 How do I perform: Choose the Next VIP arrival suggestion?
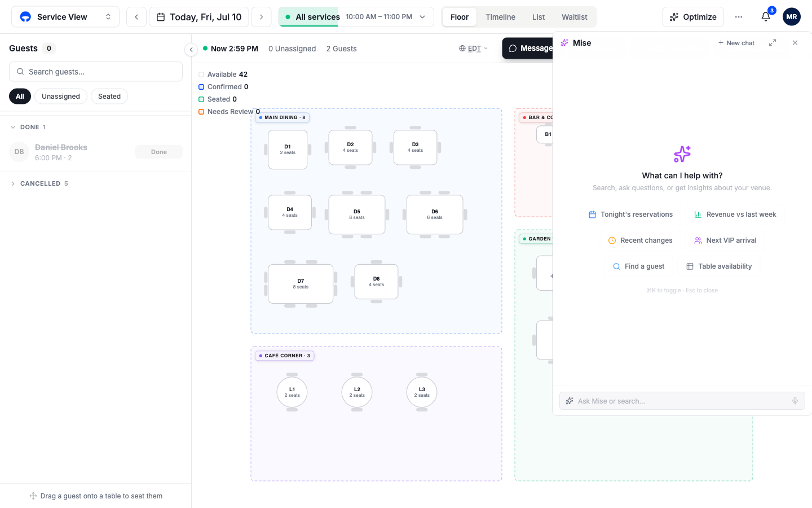click(x=725, y=240)
